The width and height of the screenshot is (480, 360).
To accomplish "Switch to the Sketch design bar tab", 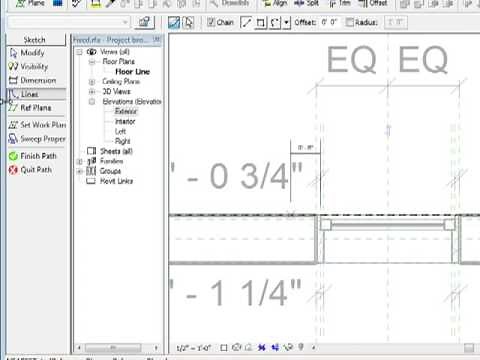I will pyautogui.click(x=36, y=40).
